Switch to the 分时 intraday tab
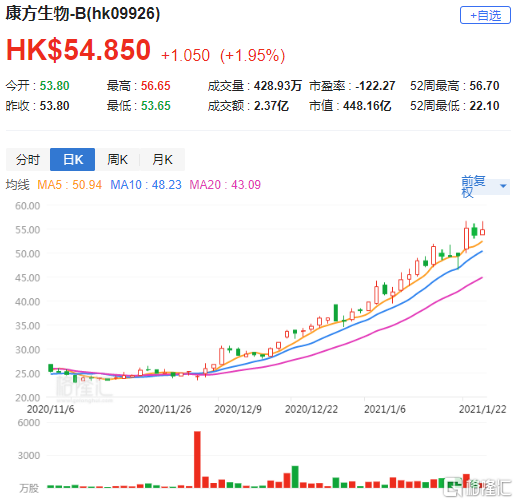 point(28,159)
